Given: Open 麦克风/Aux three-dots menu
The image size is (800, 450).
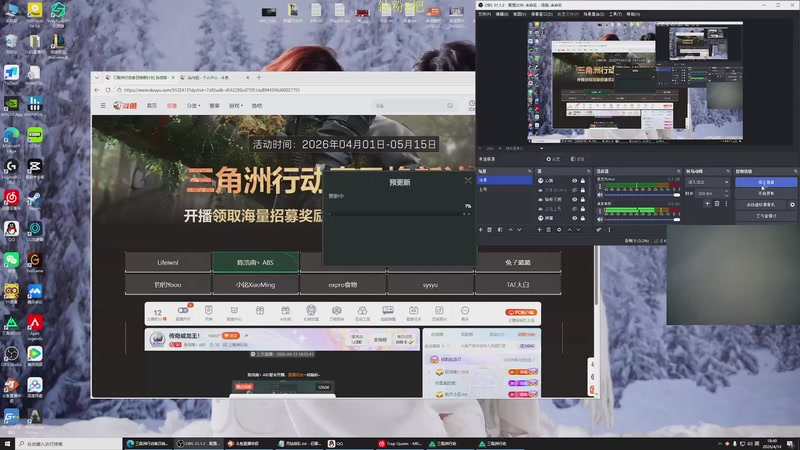Looking at the screenshot, I should [x=600, y=187].
